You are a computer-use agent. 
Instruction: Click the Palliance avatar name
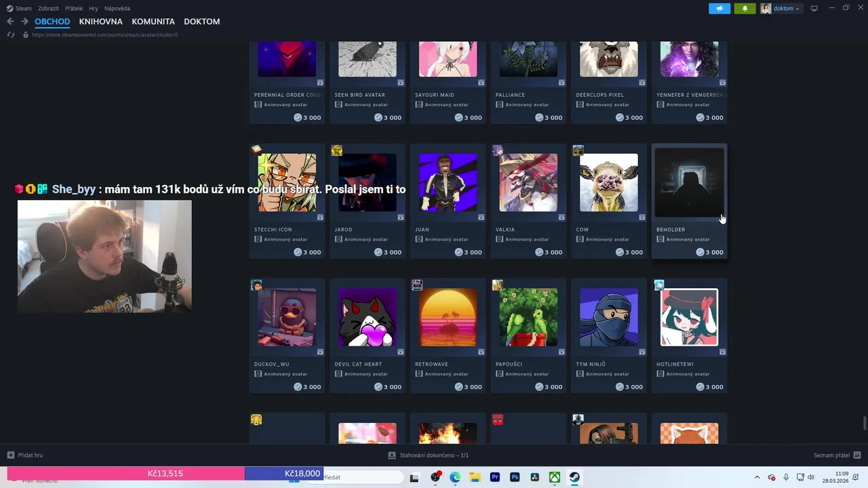coord(510,95)
